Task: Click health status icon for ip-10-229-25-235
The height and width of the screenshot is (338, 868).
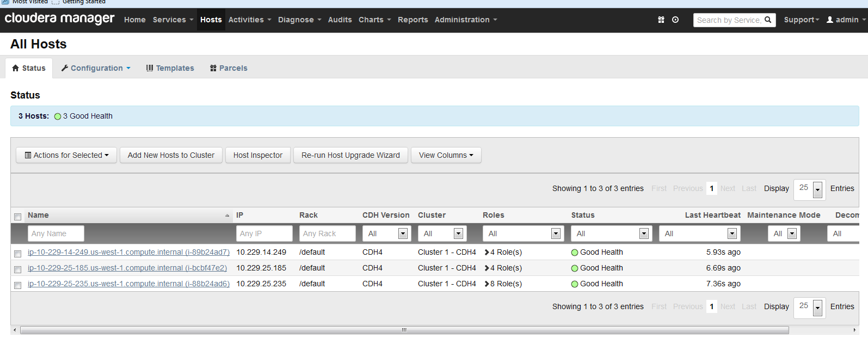Action: point(575,284)
